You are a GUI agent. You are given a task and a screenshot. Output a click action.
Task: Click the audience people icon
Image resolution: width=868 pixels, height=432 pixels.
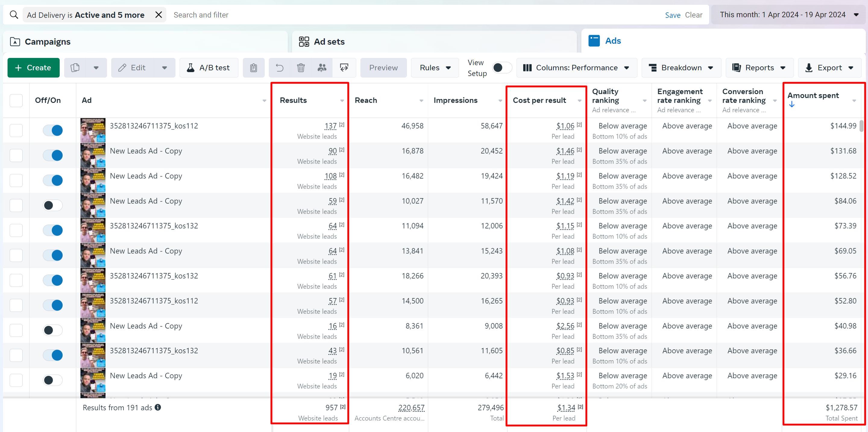pyautogui.click(x=322, y=68)
